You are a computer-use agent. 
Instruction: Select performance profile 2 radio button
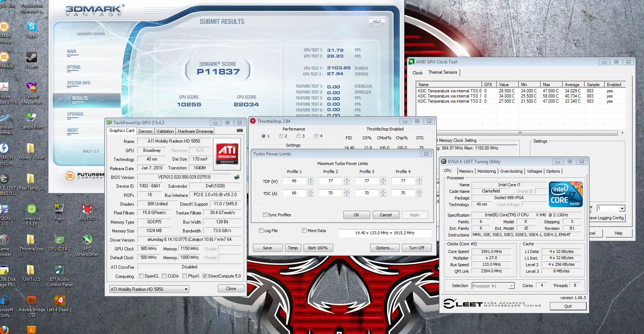[x=281, y=136]
